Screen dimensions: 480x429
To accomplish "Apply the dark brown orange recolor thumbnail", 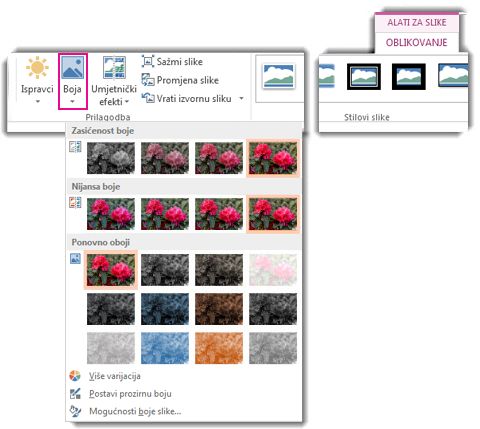I will 219,309.
